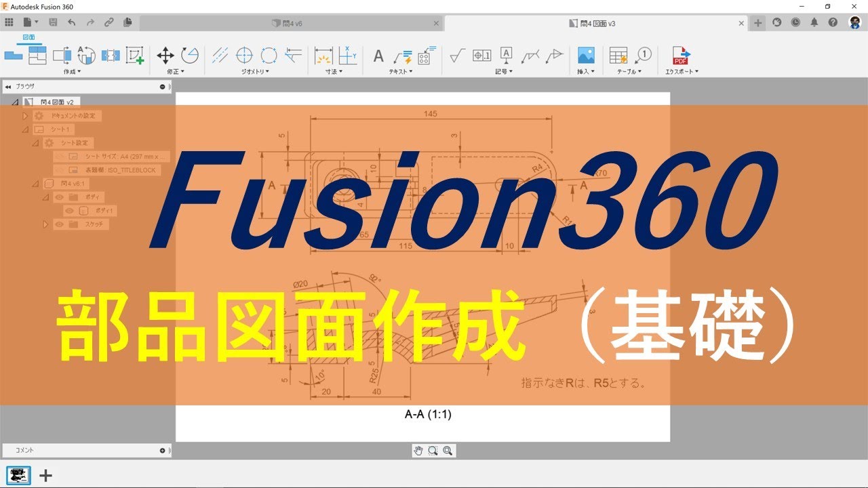Redo the last action

pos(90,22)
